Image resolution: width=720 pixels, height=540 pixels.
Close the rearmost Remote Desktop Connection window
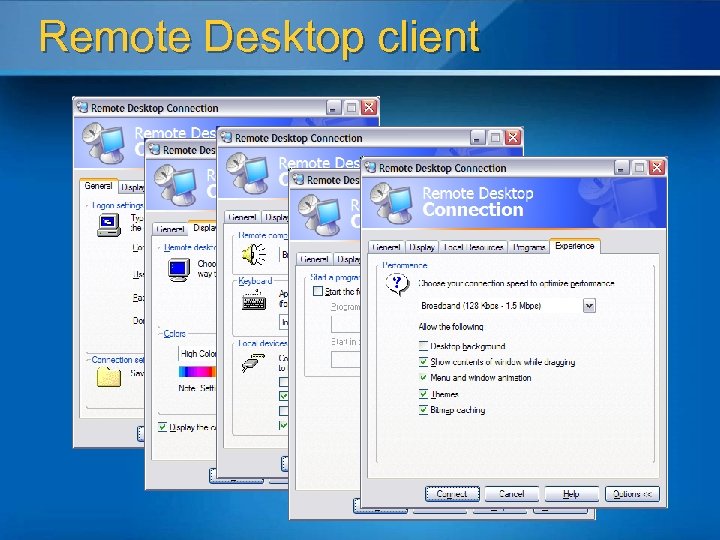click(369, 107)
